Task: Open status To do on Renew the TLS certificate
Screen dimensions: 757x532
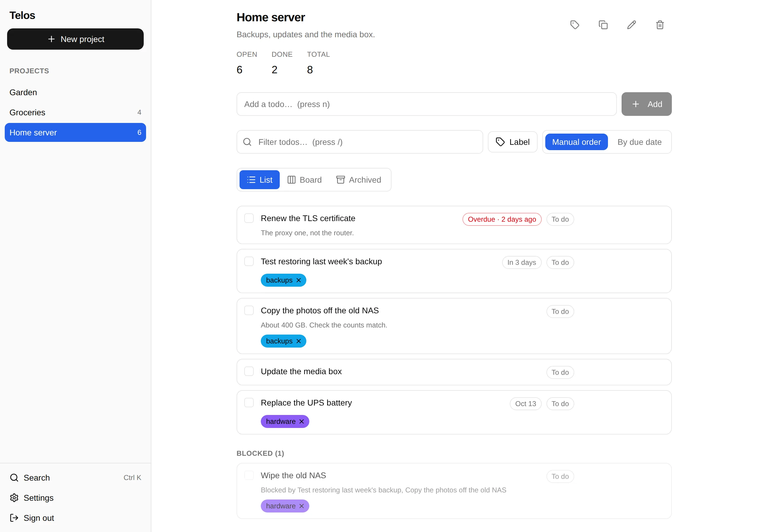Action: [560, 219]
